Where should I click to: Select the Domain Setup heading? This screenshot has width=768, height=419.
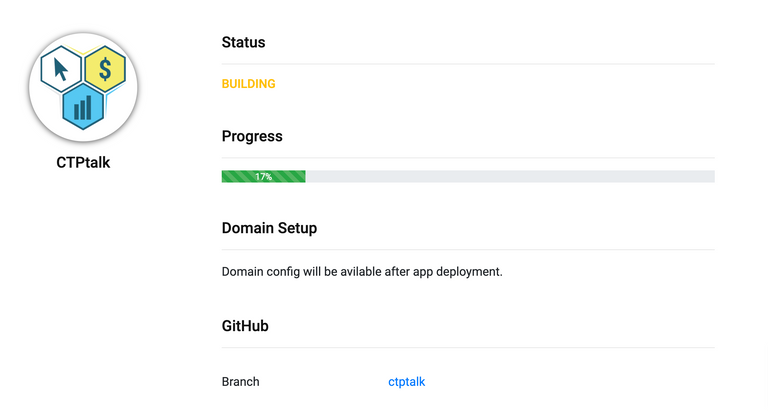[x=269, y=228]
